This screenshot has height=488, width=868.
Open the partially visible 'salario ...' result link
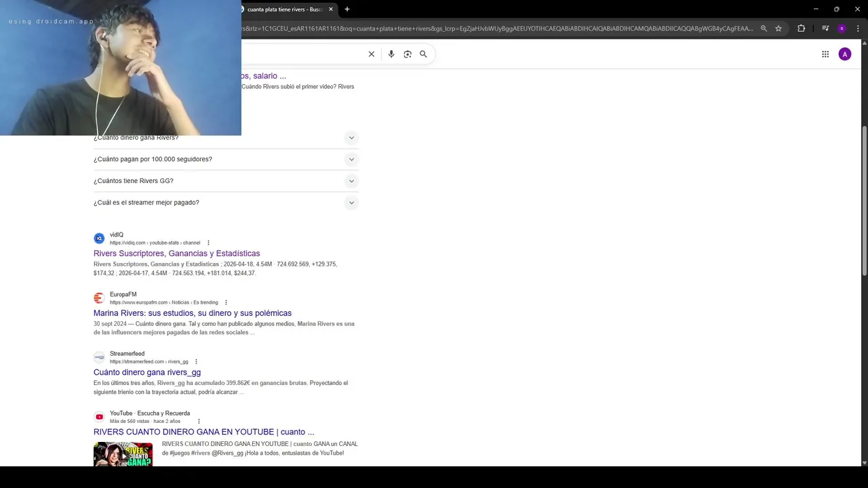click(x=264, y=76)
